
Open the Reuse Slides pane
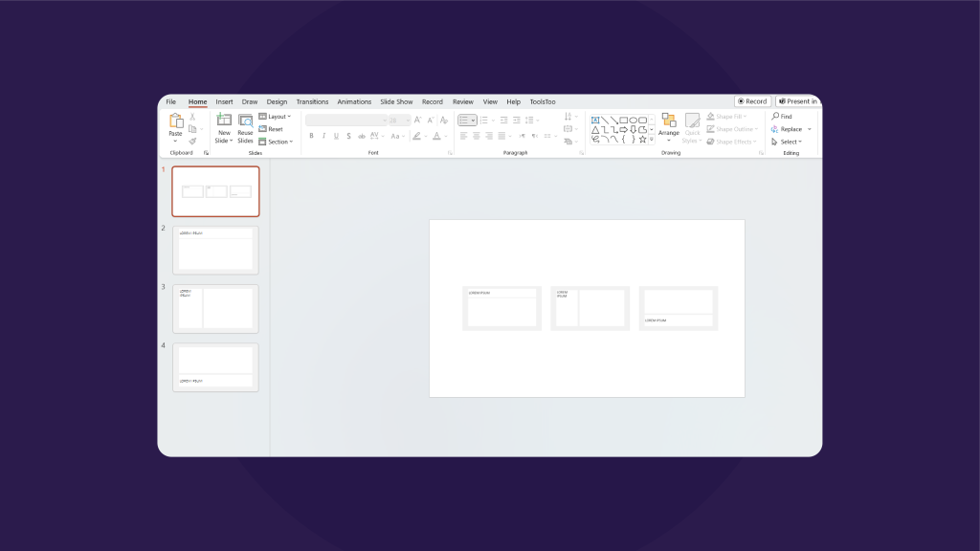point(246,129)
